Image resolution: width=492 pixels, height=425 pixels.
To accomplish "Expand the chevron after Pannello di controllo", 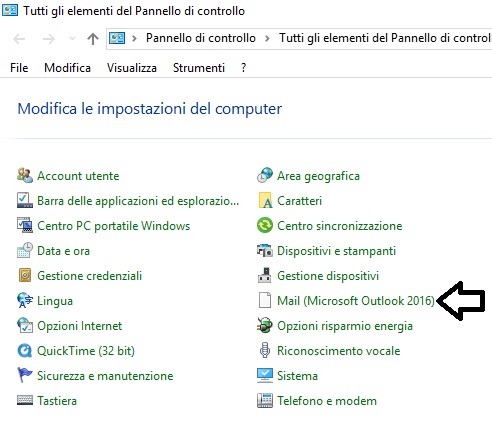I will (267, 38).
